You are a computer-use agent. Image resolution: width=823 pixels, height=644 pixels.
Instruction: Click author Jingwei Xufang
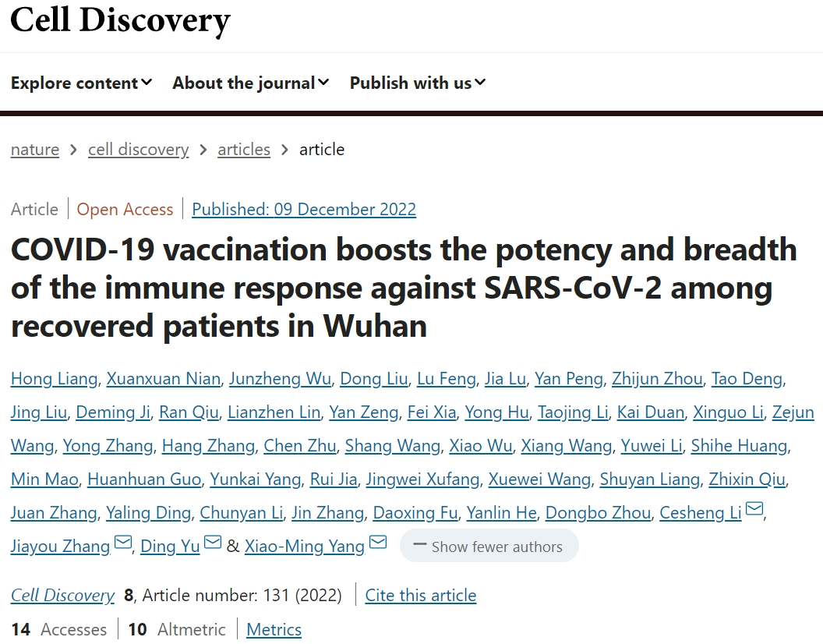coord(422,479)
